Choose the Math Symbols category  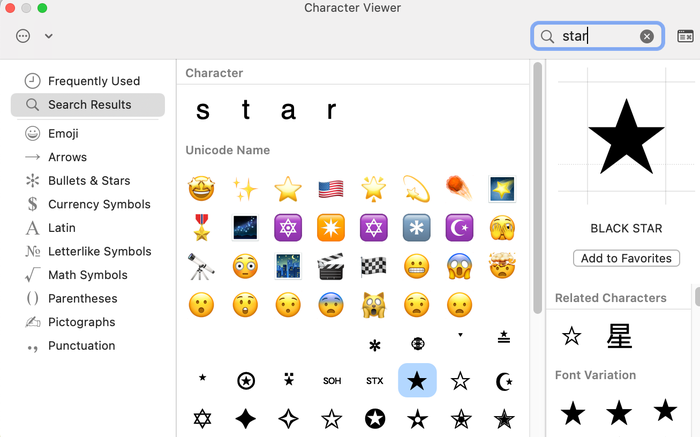coord(88,275)
